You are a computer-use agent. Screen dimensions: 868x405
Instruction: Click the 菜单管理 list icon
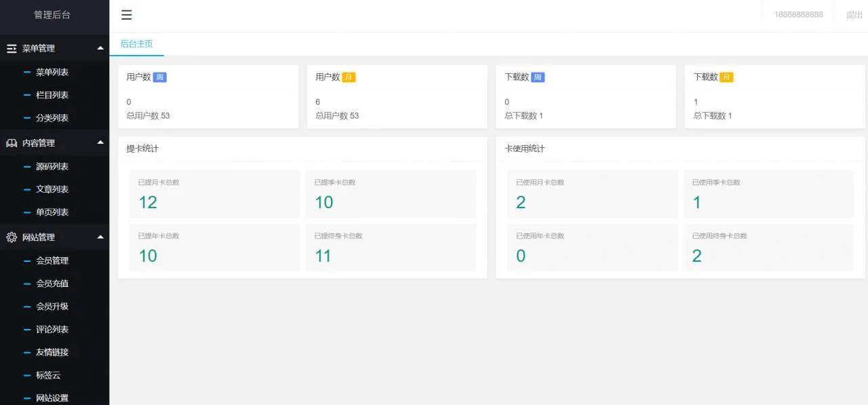click(x=12, y=49)
